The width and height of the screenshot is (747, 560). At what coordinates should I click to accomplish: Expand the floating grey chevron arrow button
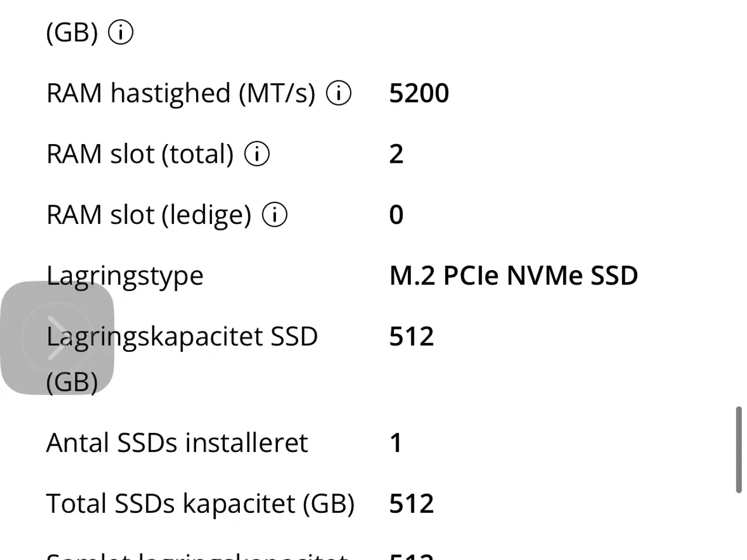(x=57, y=338)
